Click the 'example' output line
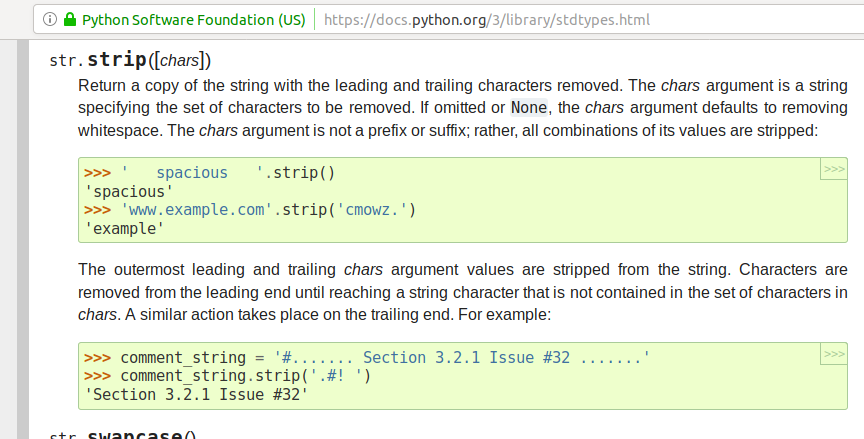This screenshot has height=439, width=864. (x=125, y=229)
